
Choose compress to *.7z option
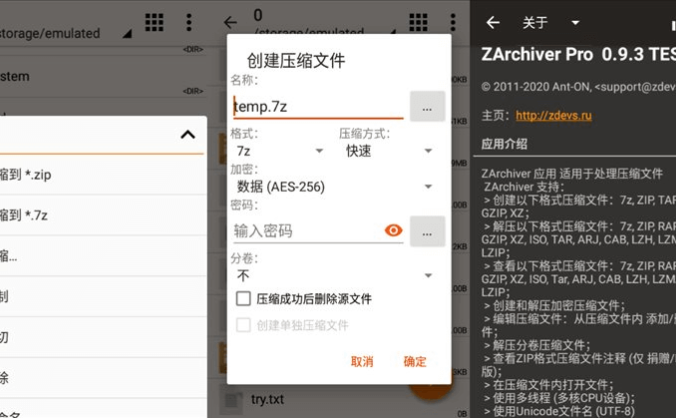click(x=102, y=215)
